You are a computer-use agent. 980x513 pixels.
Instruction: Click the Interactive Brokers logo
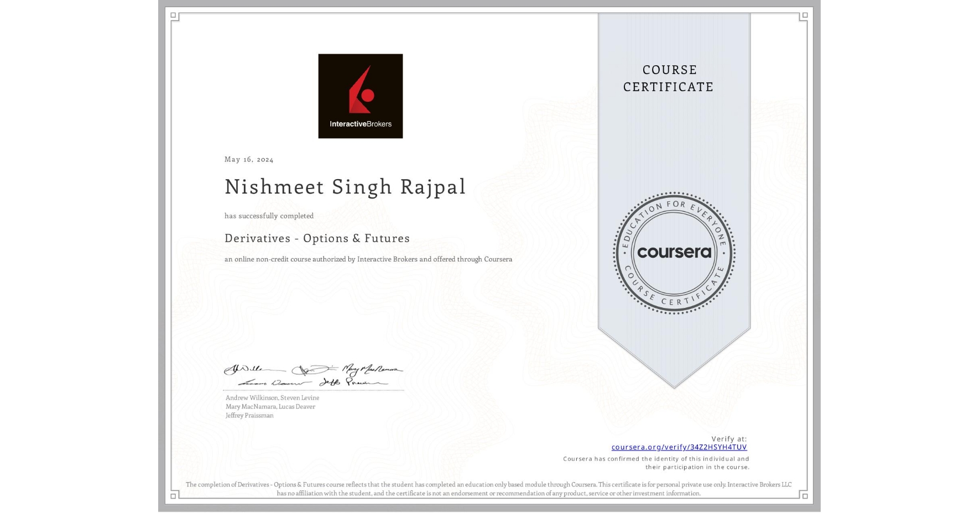pyautogui.click(x=360, y=96)
